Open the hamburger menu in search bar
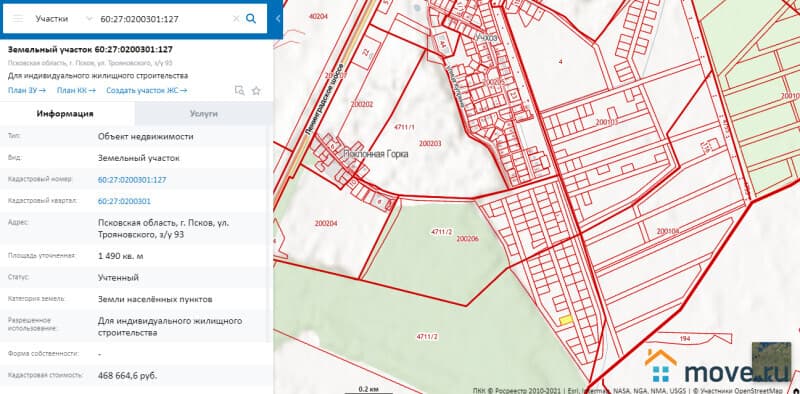The height and width of the screenshot is (394, 800). 18,19
